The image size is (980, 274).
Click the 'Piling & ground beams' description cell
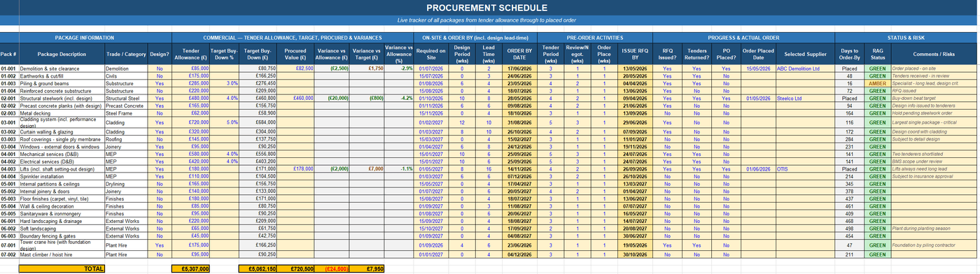coord(61,83)
